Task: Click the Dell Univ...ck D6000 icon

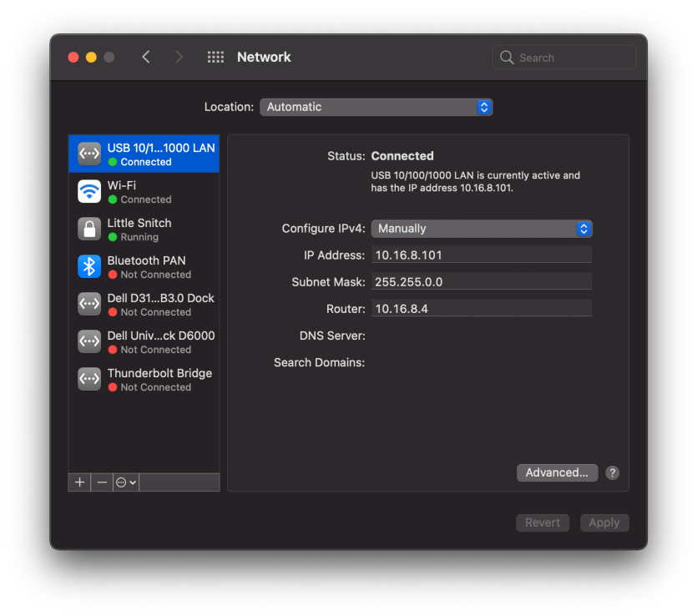Action: pyautogui.click(x=89, y=341)
